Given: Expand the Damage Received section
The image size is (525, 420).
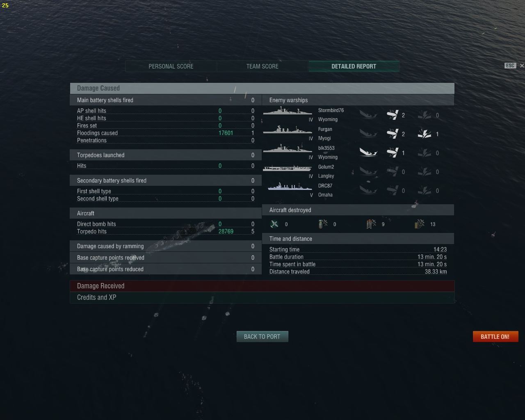Looking at the screenshot, I should click(262, 286).
